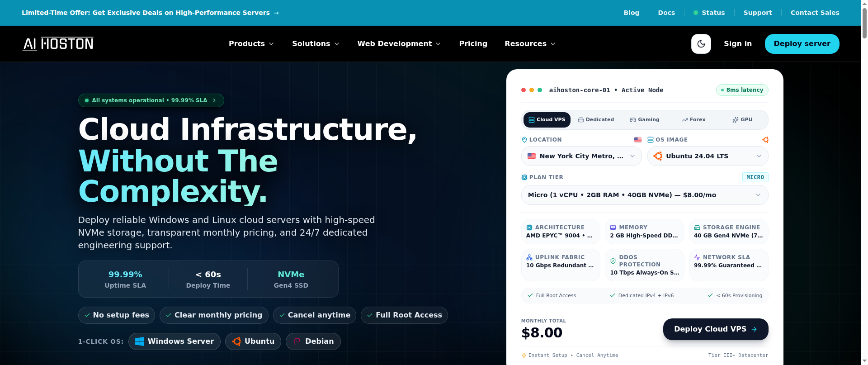This screenshot has height=365, width=868.
Task: Open the New York City Metro location dropdown
Action: coord(581,156)
